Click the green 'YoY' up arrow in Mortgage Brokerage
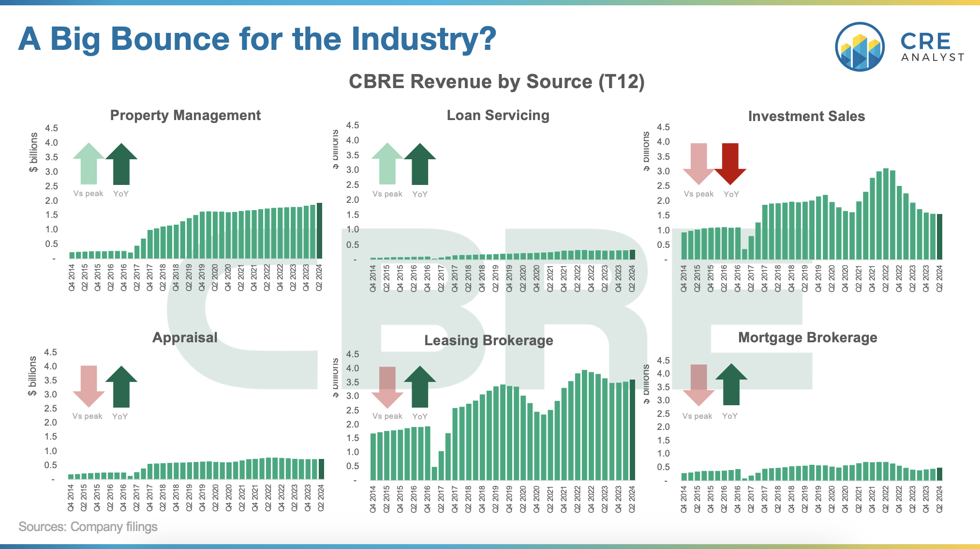 pyautogui.click(x=732, y=385)
